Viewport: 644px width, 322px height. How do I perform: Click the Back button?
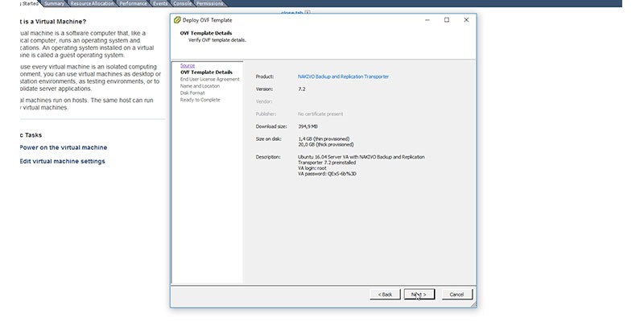point(386,294)
